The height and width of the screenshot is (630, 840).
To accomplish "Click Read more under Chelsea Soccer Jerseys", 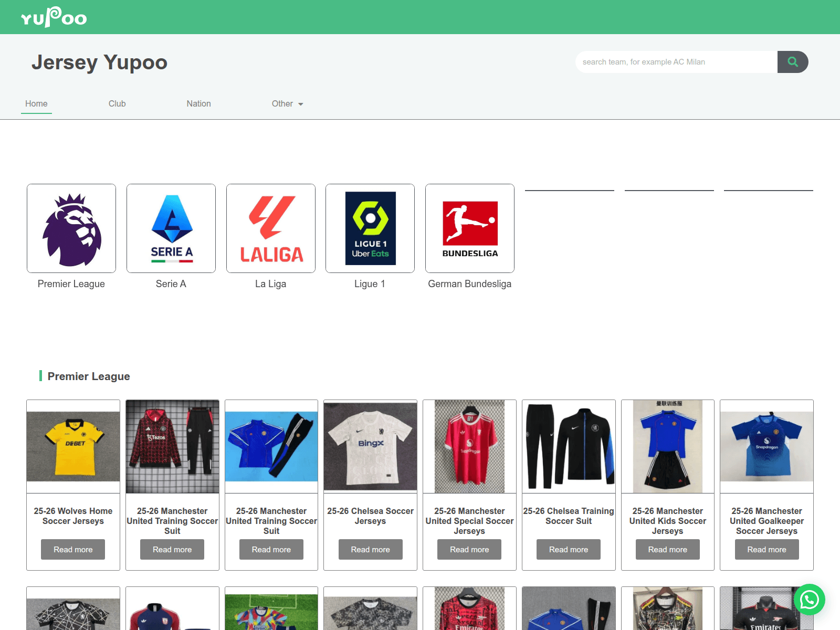I will click(371, 549).
